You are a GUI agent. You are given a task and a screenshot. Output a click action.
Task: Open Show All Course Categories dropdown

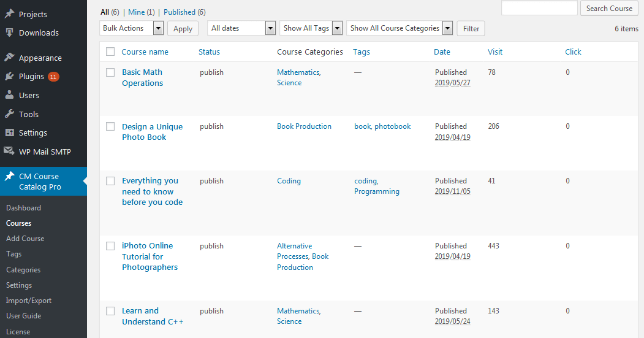pyautogui.click(x=399, y=28)
